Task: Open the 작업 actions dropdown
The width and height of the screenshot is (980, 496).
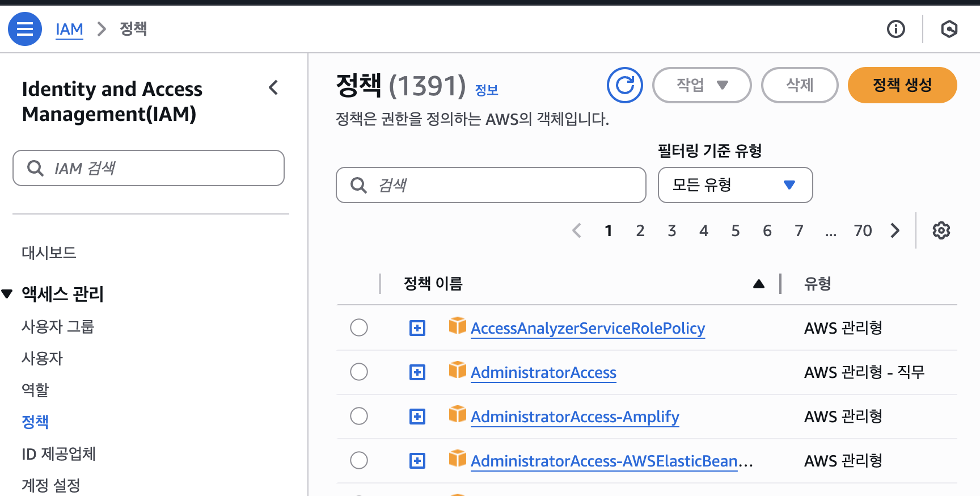Action: 702,85
